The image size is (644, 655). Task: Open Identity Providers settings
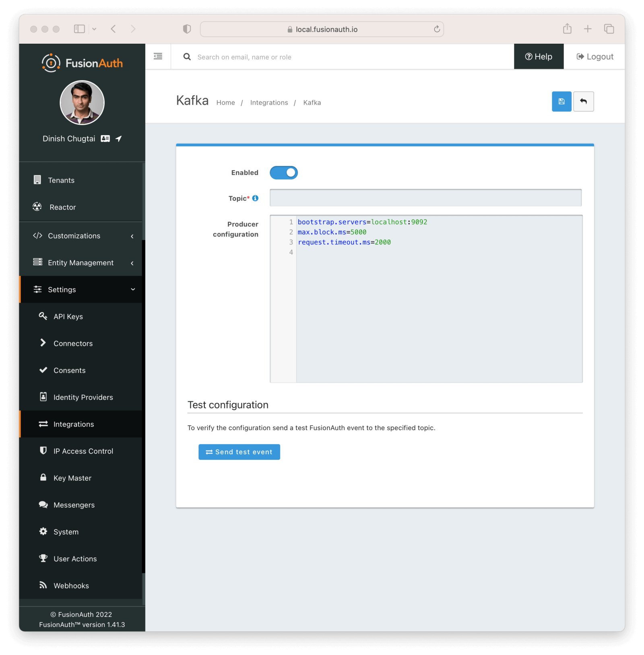[x=80, y=398]
